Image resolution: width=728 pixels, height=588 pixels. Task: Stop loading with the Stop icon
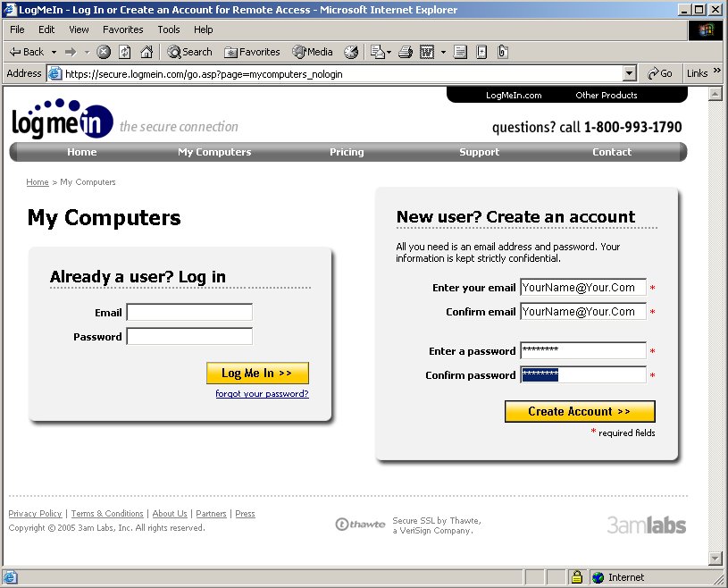(x=104, y=52)
